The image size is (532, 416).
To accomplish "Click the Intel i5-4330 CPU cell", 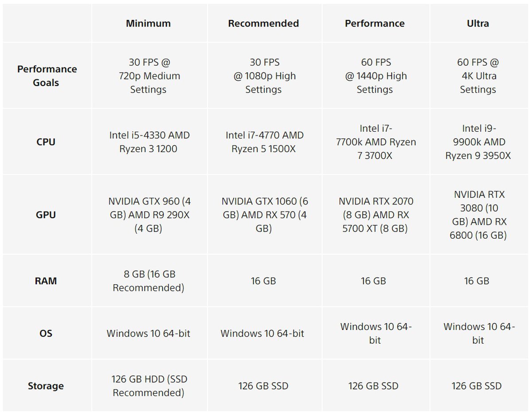I will click(148, 142).
